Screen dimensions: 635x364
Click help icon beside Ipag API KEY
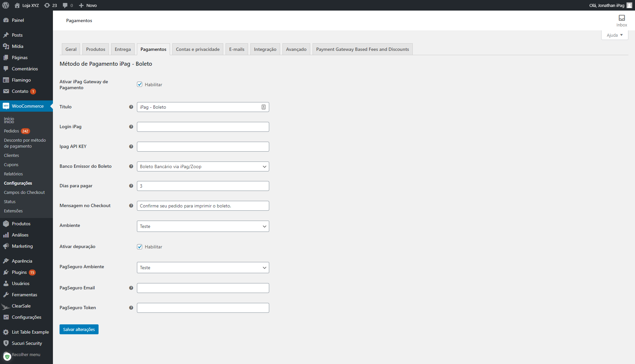point(131,147)
